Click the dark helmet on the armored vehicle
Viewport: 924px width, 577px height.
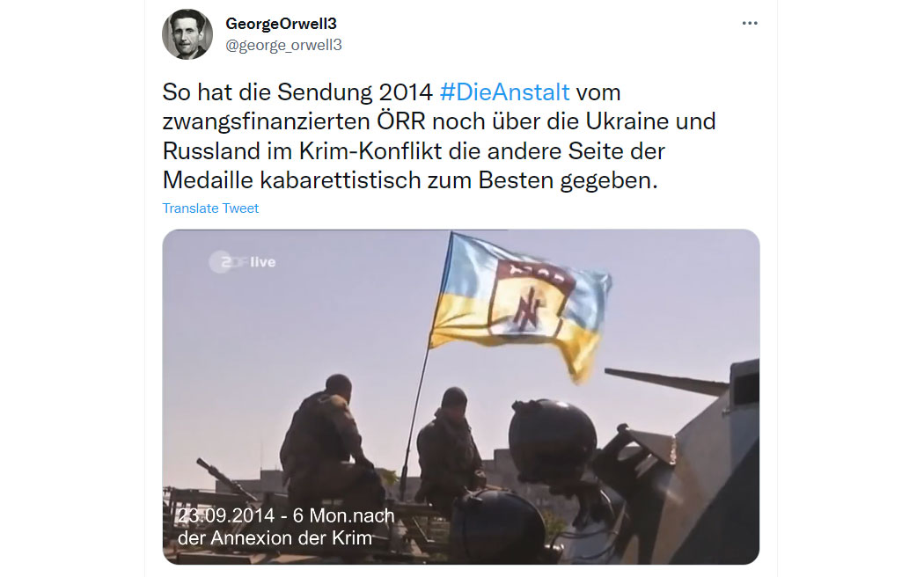(552, 439)
